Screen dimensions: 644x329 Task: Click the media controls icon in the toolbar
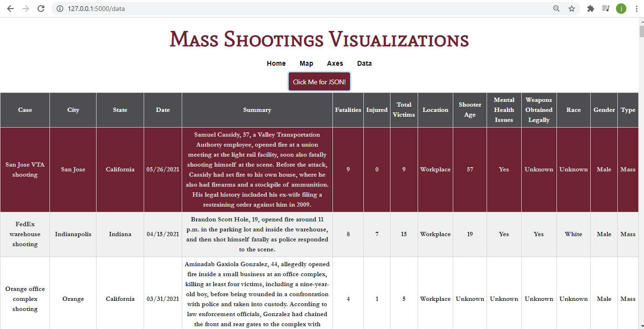(x=605, y=8)
